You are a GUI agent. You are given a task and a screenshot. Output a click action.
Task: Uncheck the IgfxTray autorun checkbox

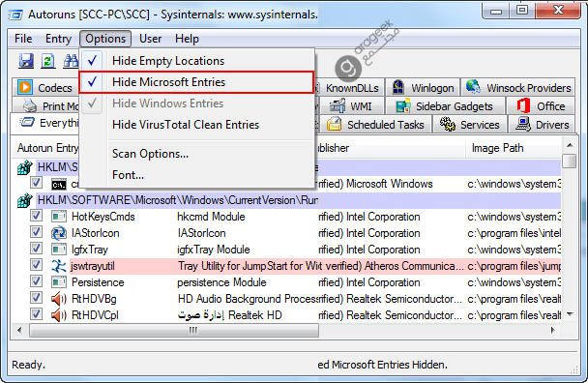(x=36, y=249)
